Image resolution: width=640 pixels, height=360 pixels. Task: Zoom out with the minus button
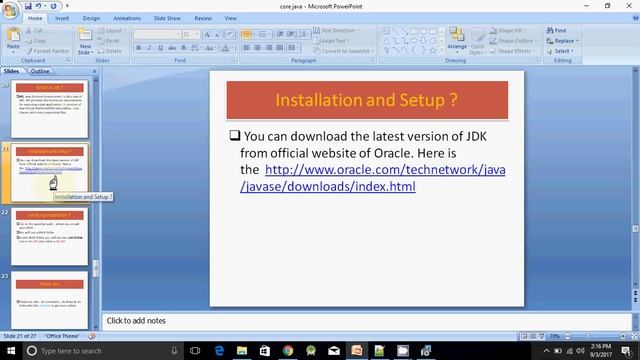point(568,336)
